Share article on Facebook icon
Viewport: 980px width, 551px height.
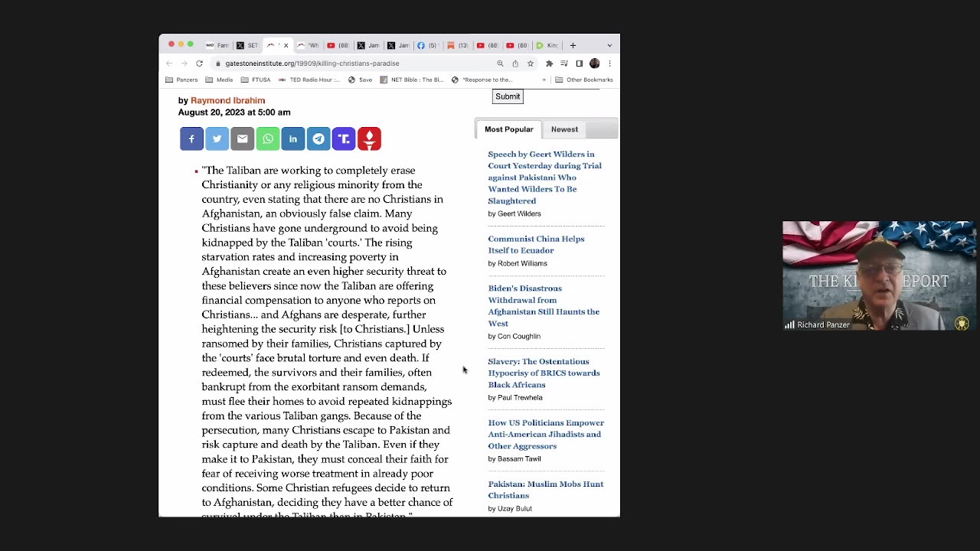point(191,139)
